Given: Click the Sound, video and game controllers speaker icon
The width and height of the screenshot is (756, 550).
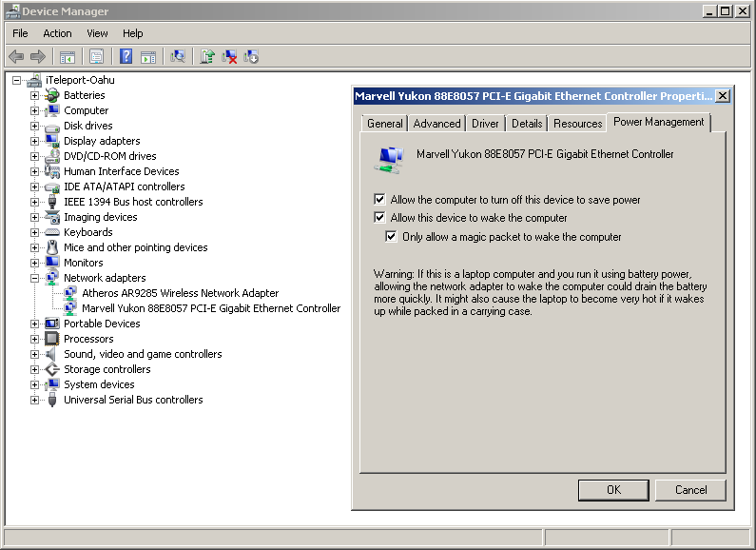Looking at the screenshot, I should point(52,354).
